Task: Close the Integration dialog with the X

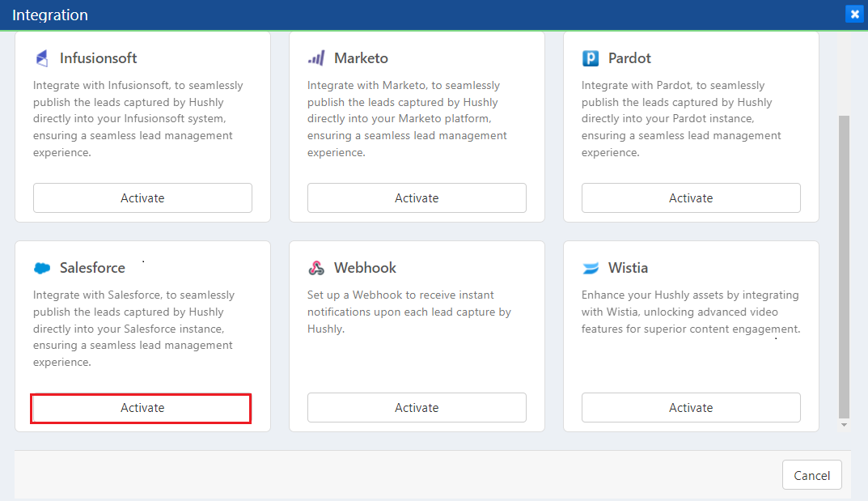Action: click(854, 15)
